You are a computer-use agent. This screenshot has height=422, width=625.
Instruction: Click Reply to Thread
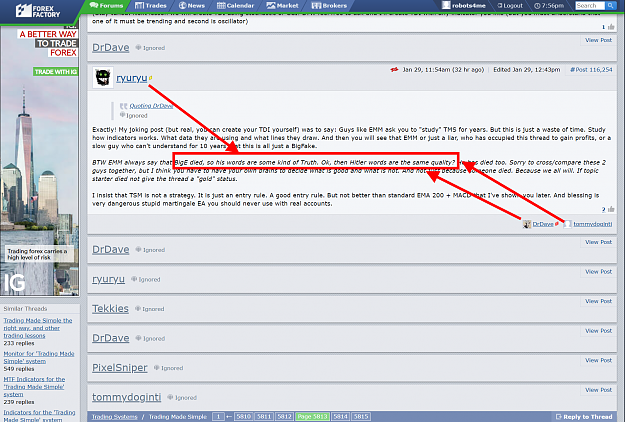[x=584, y=417]
